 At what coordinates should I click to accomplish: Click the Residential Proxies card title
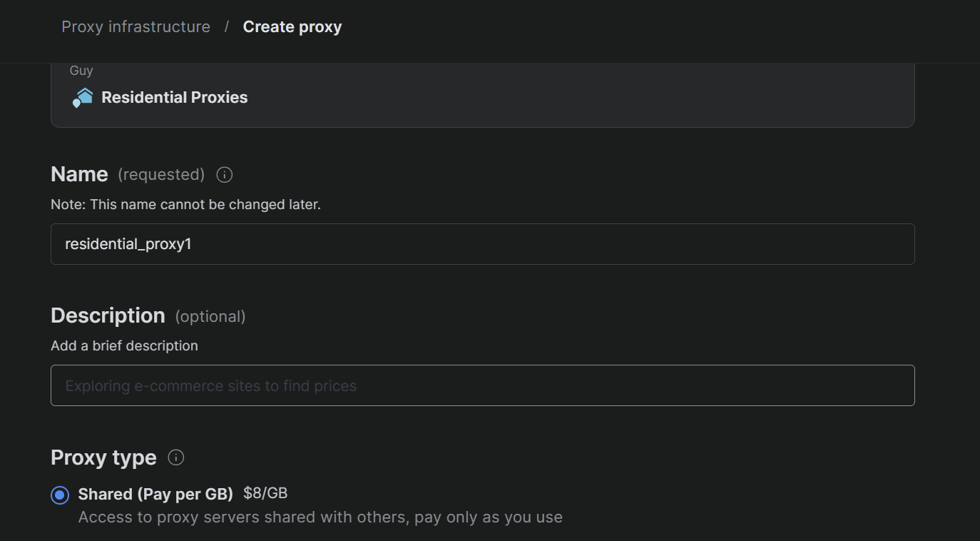(x=175, y=98)
